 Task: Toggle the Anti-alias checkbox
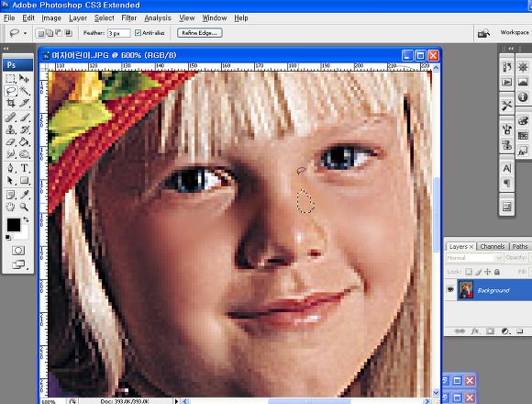click(x=138, y=33)
